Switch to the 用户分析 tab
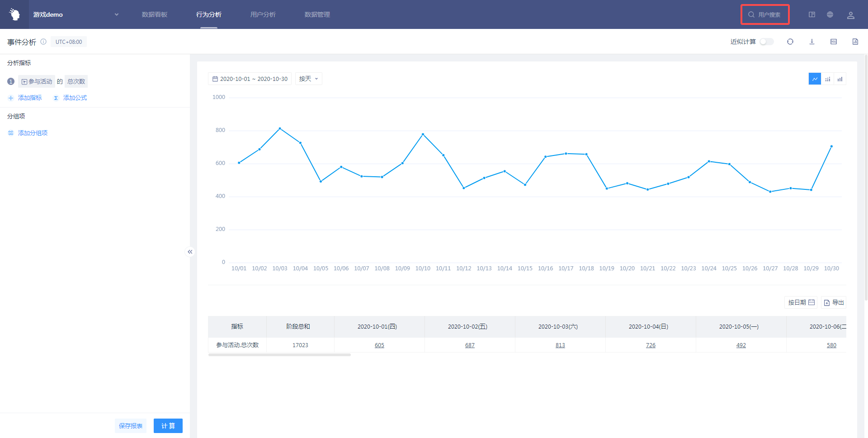The width and height of the screenshot is (868, 438). (263, 14)
